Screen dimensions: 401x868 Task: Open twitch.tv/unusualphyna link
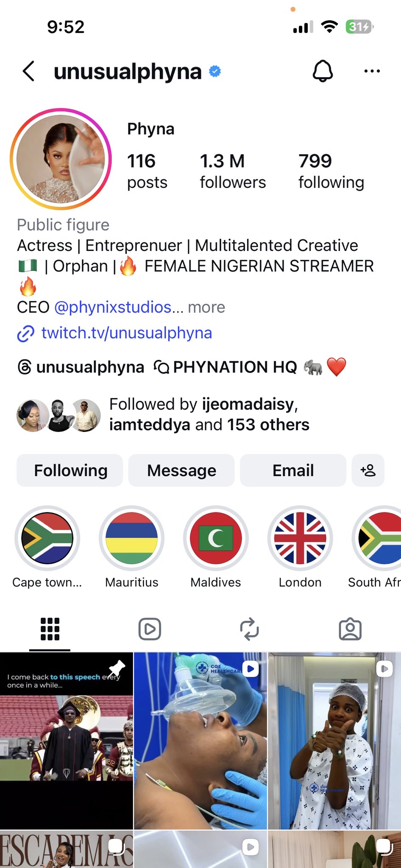click(126, 333)
